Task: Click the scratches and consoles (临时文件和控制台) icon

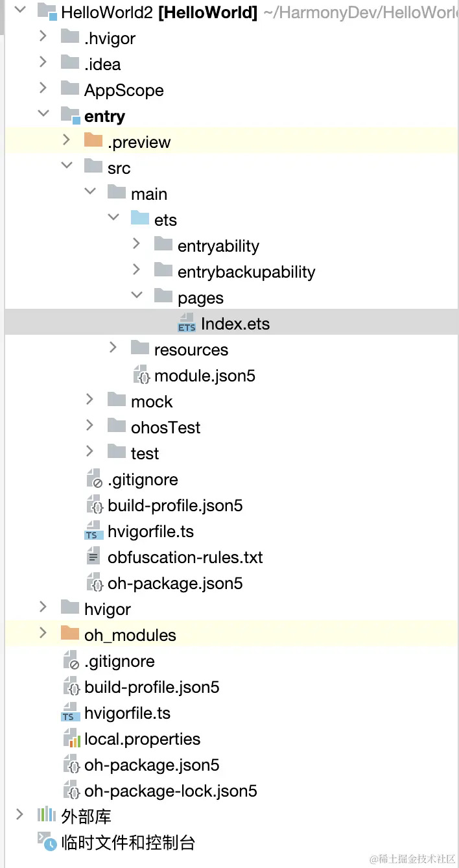Action: (47, 842)
